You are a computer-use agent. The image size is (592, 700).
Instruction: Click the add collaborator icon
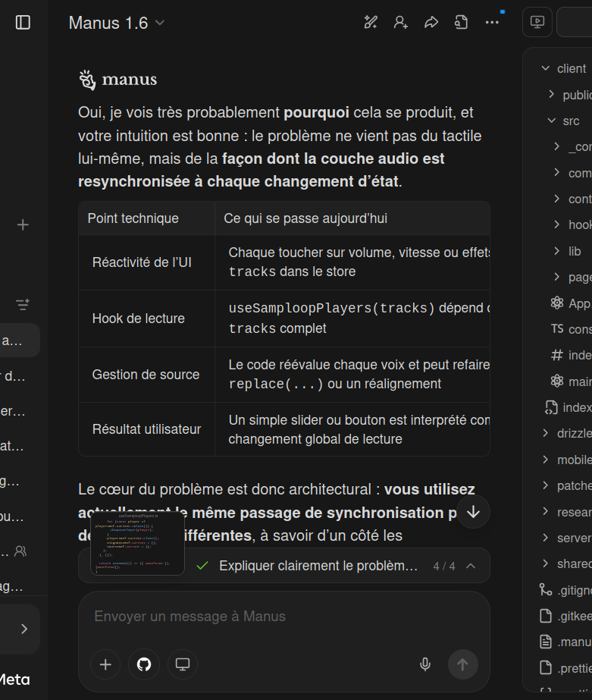(401, 23)
